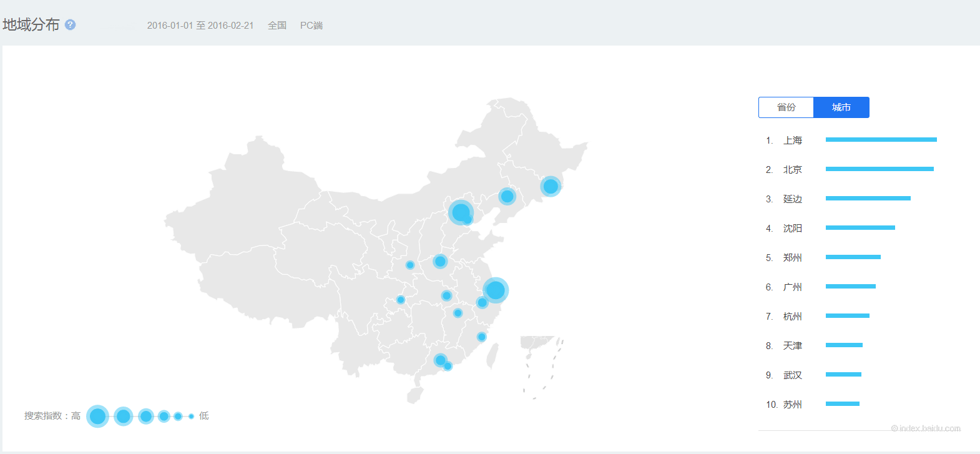Click the Wuhan bubble on the map
Image resolution: width=980 pixels, height=454 pixels.
[x=446, y=295]
